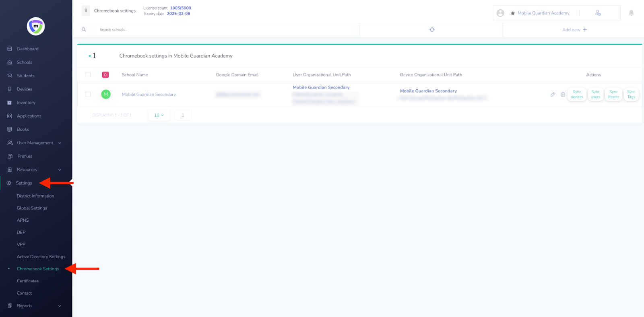The image size is (644, 317).
Task: Click the user avatar icon in header
Action: [500, 13]
